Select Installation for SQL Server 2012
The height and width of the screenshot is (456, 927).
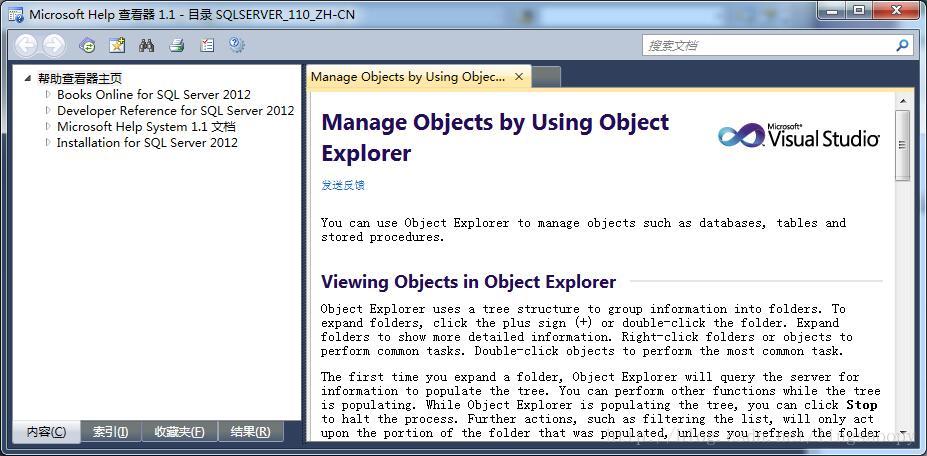(147, 143)
